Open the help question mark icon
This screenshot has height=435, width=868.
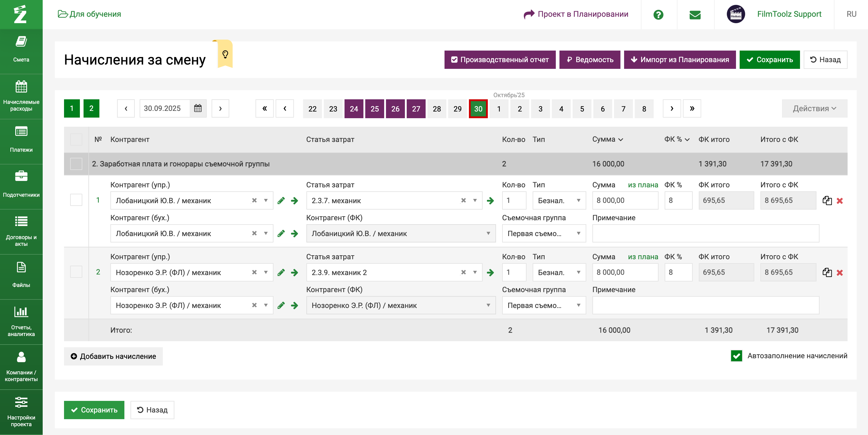coord(658,15)
